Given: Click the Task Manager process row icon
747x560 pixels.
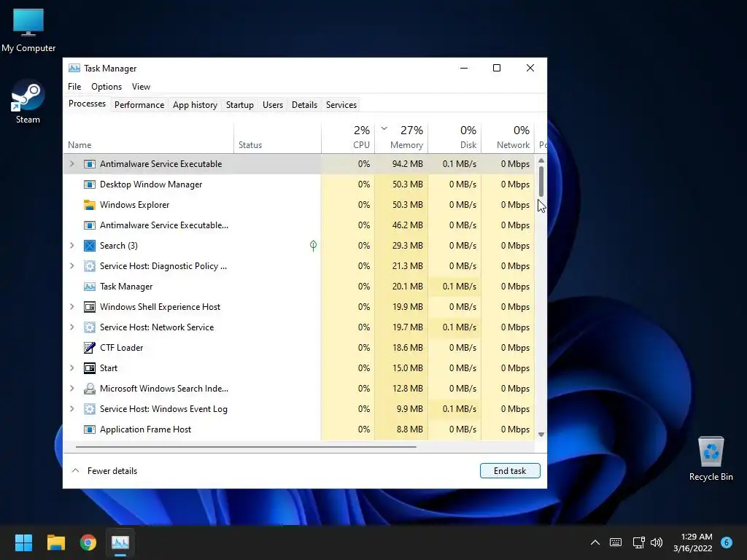Looking at the screenshot, I should click(x=90, y=287).
